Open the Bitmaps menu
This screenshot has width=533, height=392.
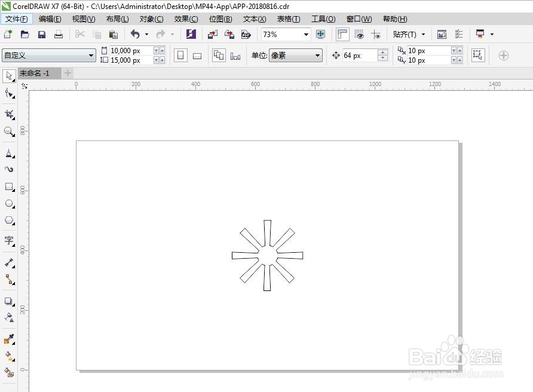pyautogui.click(x=220, y=19)
